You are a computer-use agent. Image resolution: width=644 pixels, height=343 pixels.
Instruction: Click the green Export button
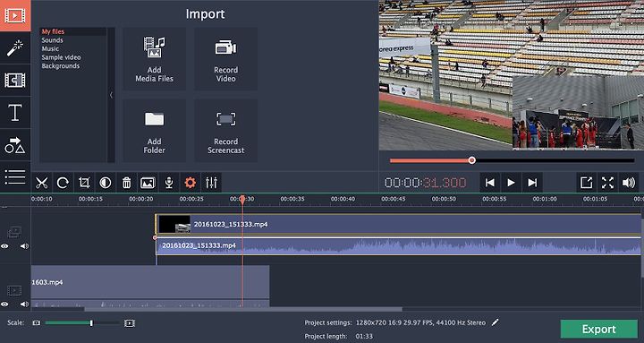coord(598,329)
